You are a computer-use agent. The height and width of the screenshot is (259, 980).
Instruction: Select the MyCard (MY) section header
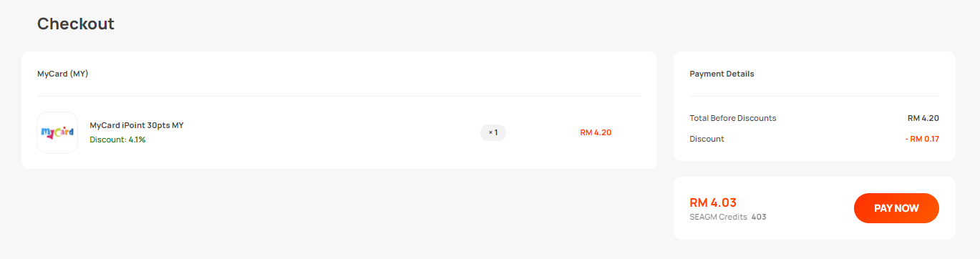point(63,74)
